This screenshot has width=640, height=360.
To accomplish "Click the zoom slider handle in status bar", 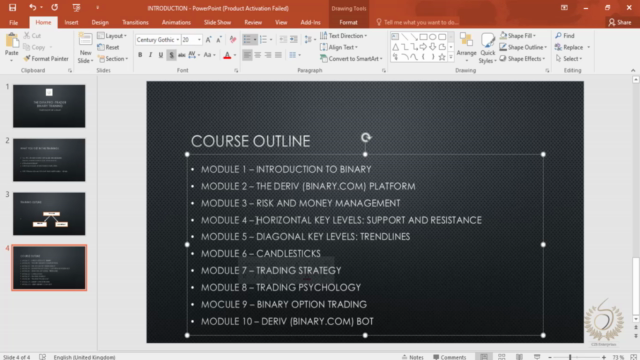I will click(570, 357).
